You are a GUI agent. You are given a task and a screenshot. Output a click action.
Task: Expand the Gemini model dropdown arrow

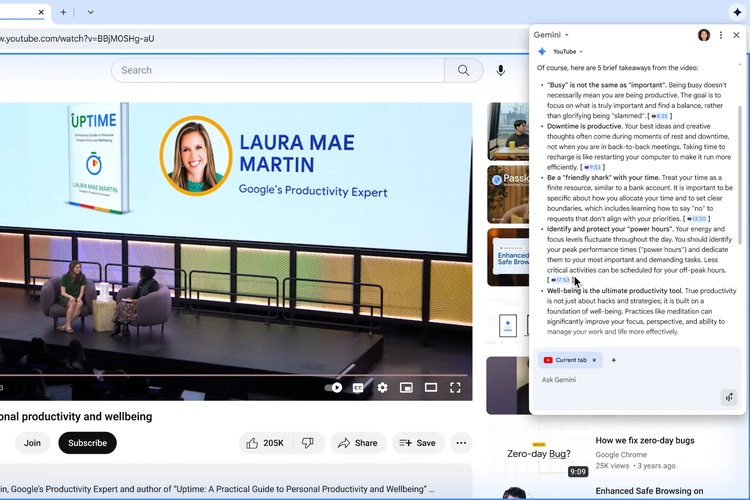coord(567,35)
